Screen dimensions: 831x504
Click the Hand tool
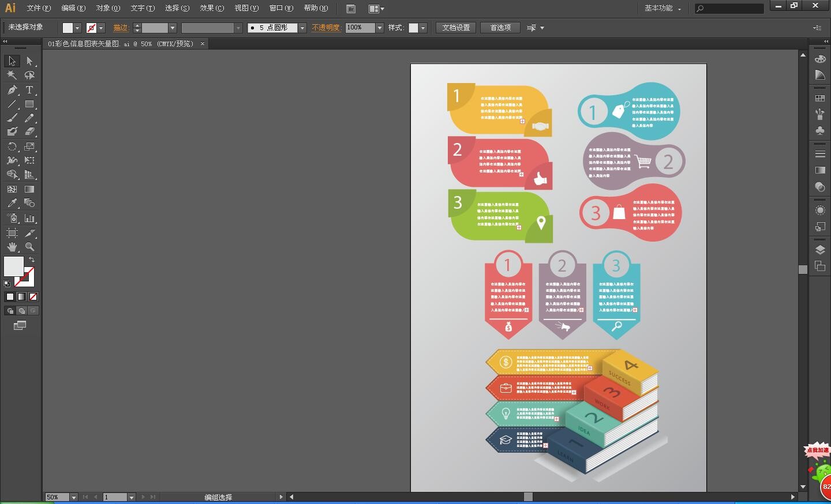[12, 247]
